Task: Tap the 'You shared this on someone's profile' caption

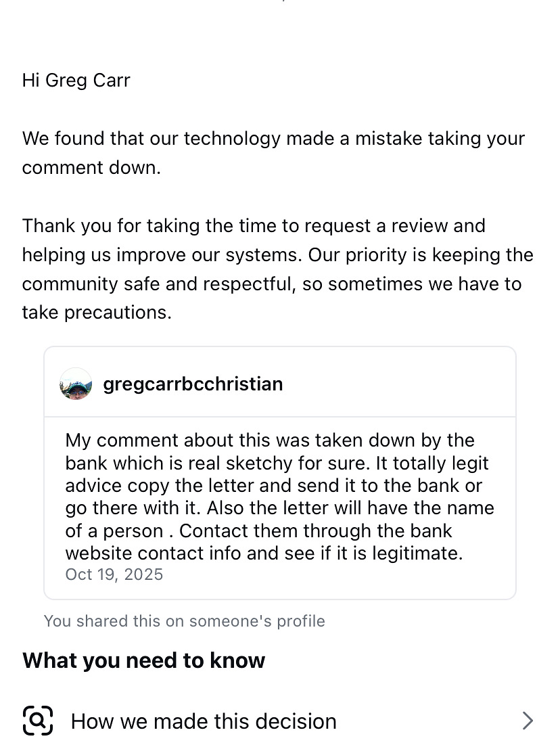Action: coord(184,621)
